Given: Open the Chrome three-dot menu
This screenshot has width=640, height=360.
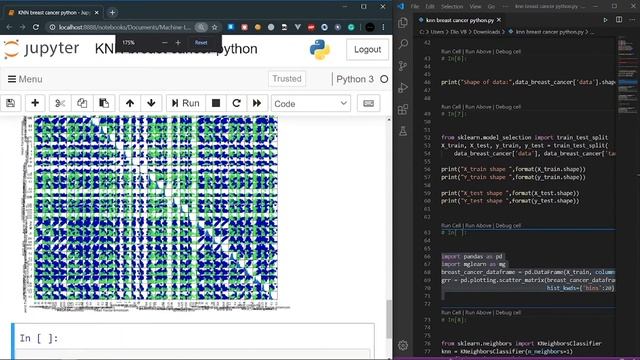Looking at the screenshot, I should [x=383, y=27].
